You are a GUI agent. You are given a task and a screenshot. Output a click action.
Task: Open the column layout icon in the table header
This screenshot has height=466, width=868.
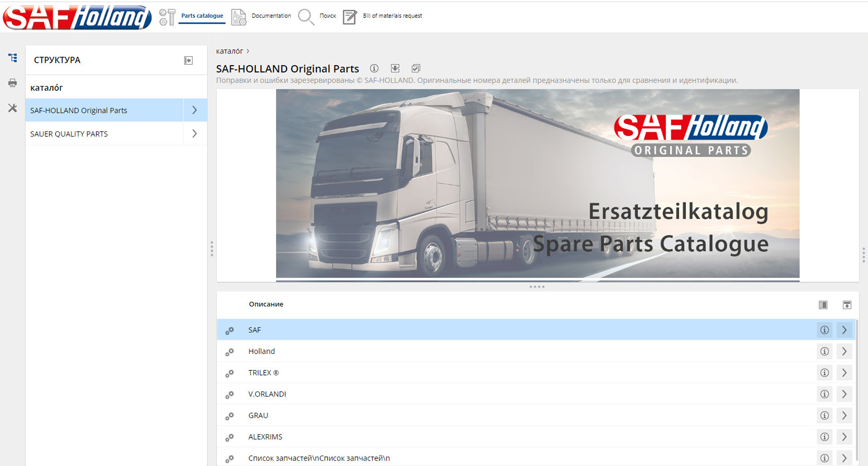coord(823,305)
